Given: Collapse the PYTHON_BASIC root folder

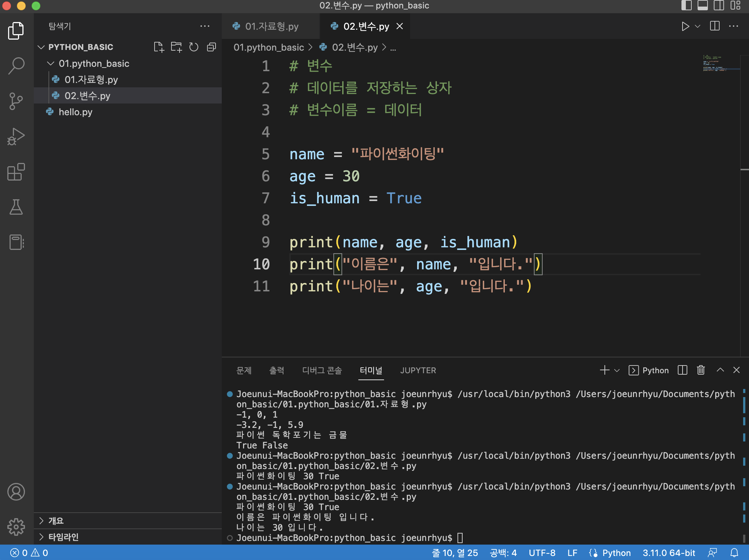Looking at the screenshot, I should (x=41, y=47).
